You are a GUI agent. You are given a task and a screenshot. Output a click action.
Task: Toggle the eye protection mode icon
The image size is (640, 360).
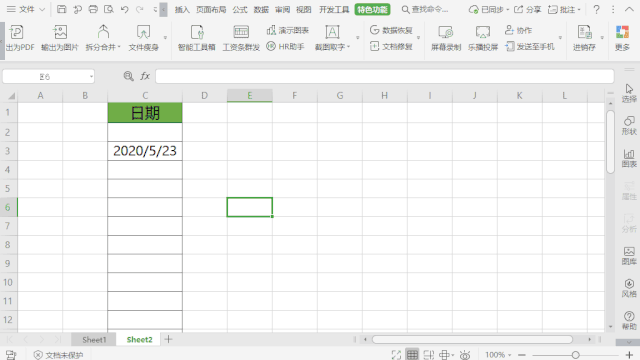tap(464, 355)
